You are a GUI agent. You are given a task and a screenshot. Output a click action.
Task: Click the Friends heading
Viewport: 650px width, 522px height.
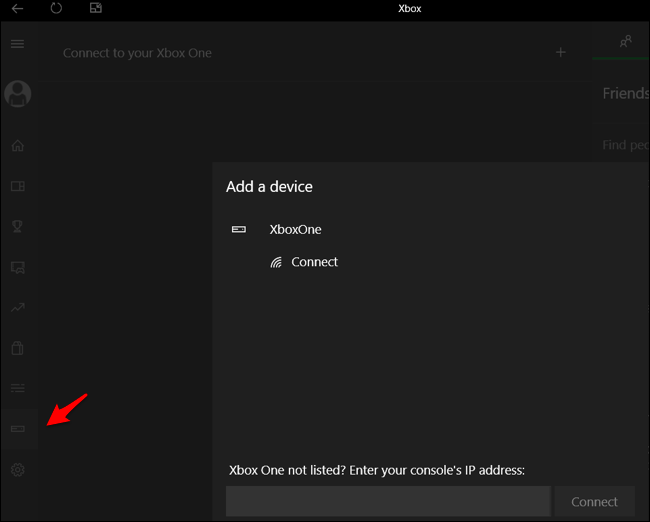(626, 93)
